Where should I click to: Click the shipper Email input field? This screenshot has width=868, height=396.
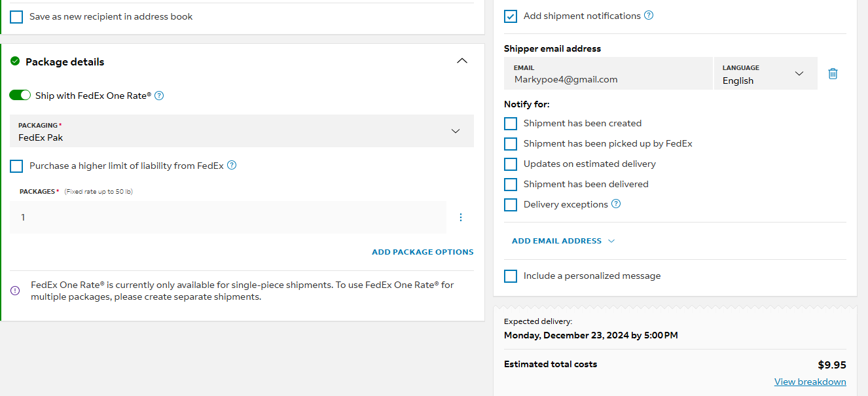click(x=608, y=73)
